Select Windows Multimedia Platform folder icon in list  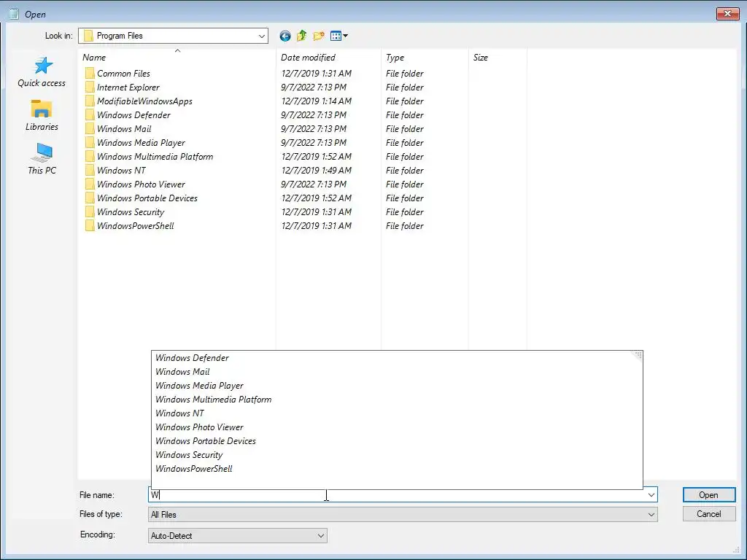[x=90, y=156]
